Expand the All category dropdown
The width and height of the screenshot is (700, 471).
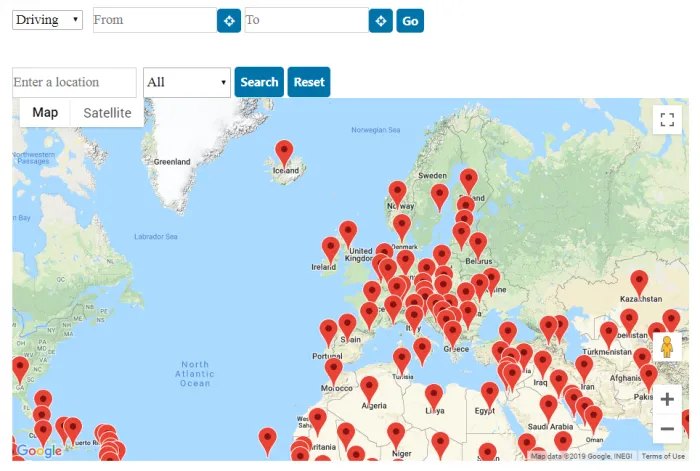pyautogui.click(x=187, y=82)
